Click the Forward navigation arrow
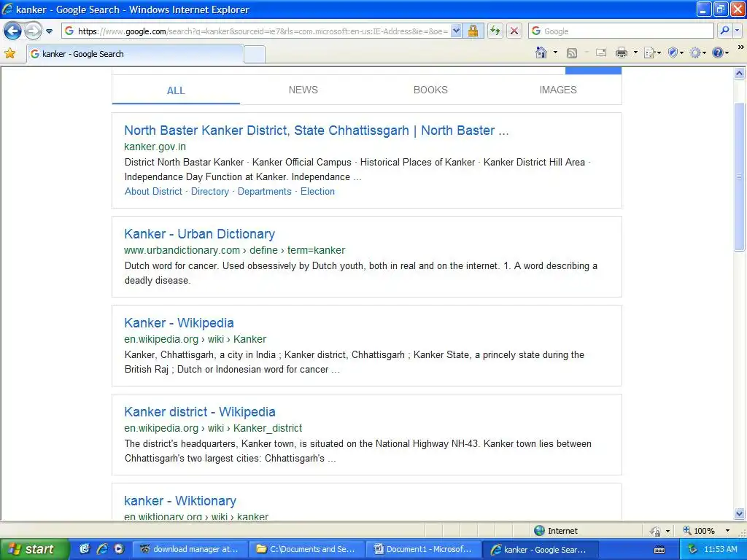This screenshot has height=560, width=747. [x=33, y=31]
